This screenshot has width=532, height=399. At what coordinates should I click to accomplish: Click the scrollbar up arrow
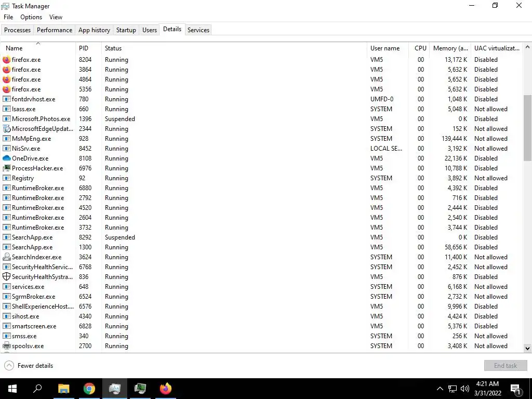coord(527,47)
